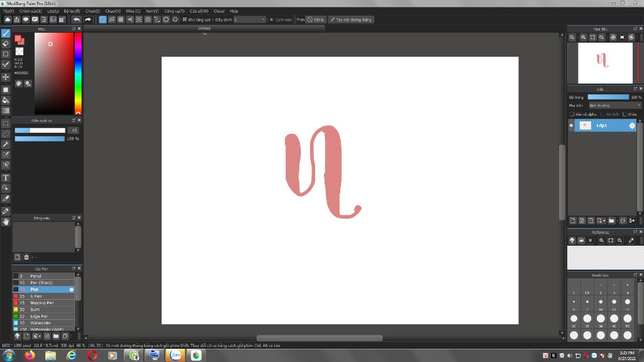Click the Windows Start button
Viewport: 644px width, 362px height.
tap(8, 355)
